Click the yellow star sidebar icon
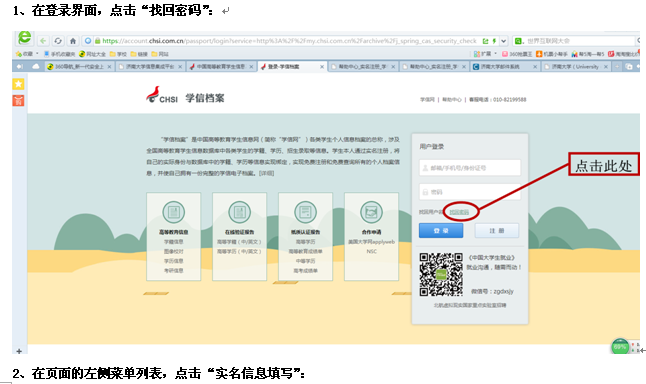 click(x=19, y=84)
